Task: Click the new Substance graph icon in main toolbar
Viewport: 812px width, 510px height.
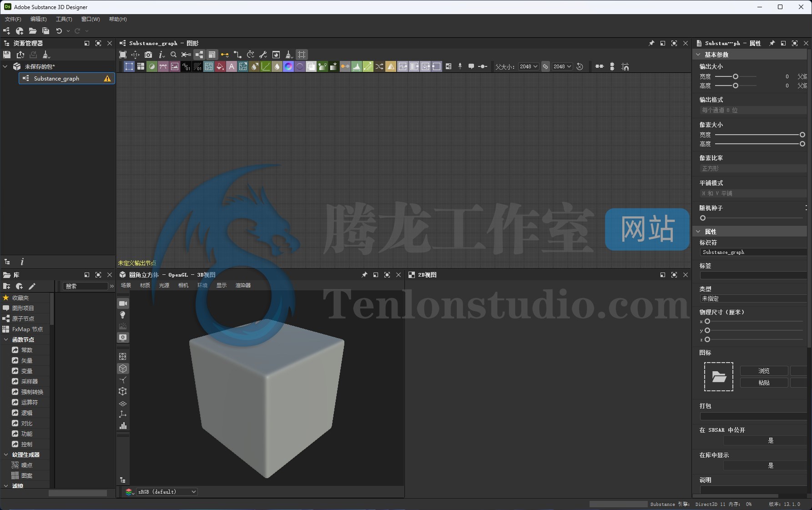Action: tap(6, 31)
